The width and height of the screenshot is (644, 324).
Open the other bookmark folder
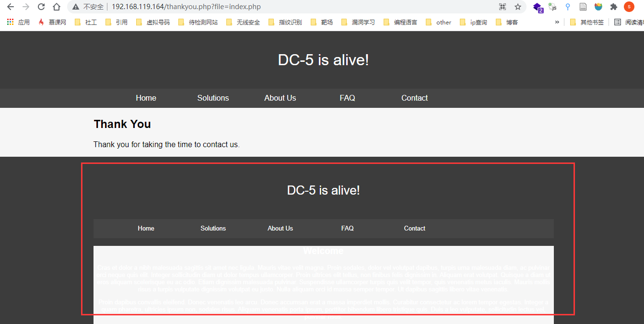pos(439,22)
